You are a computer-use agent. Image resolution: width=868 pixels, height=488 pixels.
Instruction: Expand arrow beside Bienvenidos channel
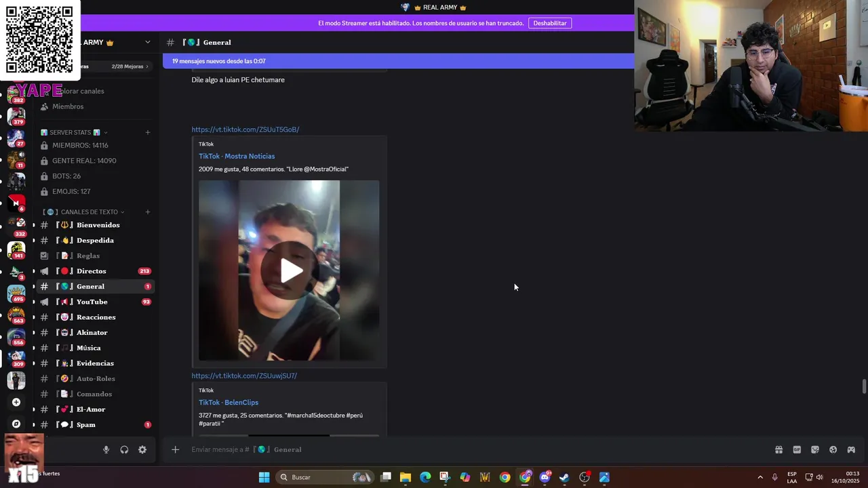[x=34, y=225]
